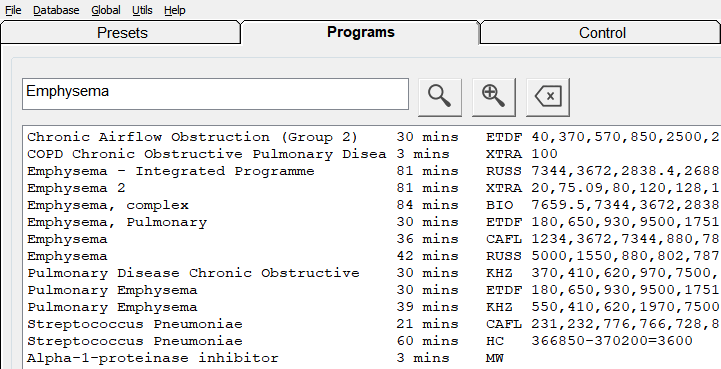Click the Emphysema search text field
Screen dimensions: 721x369
pyautogui.click(x=215, y=94)
